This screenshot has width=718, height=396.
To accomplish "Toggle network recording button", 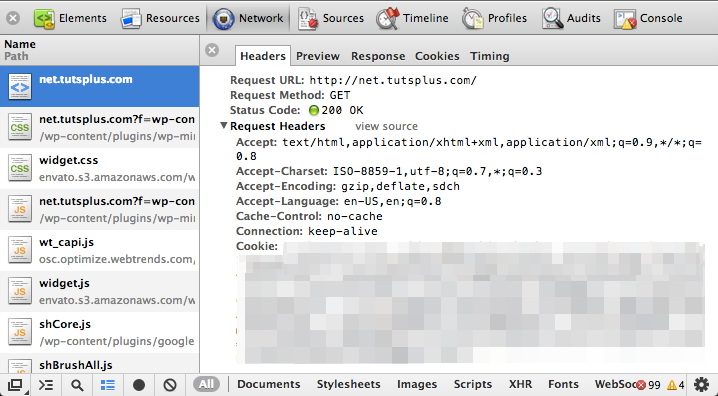I will point(139,385).
